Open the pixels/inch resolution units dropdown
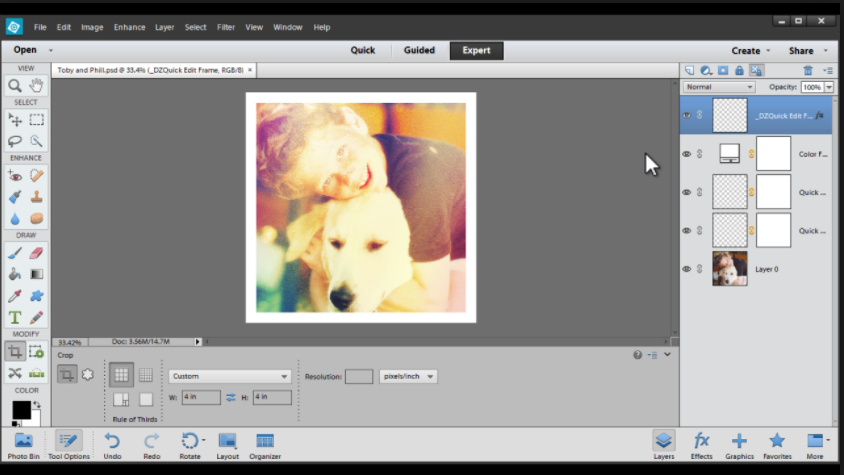 (408, 376)
